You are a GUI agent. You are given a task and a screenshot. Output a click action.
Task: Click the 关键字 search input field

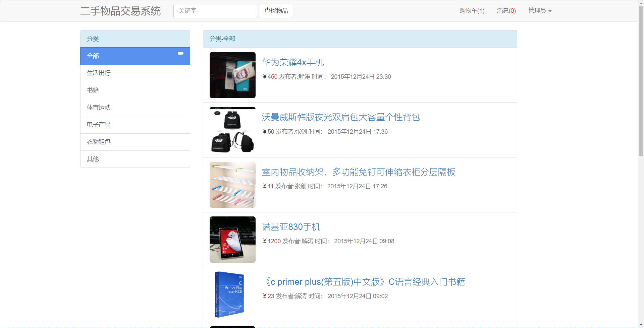coord(215,11)
